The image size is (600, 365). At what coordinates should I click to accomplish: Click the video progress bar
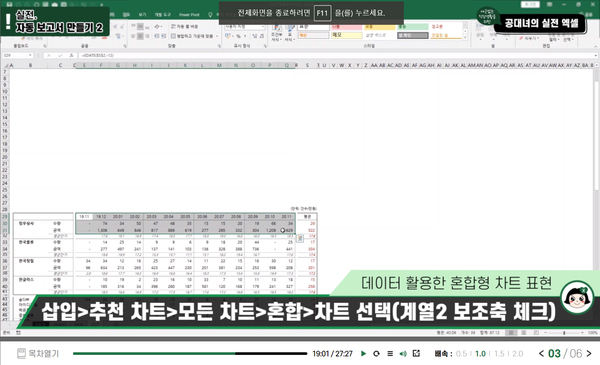[190, 354]
